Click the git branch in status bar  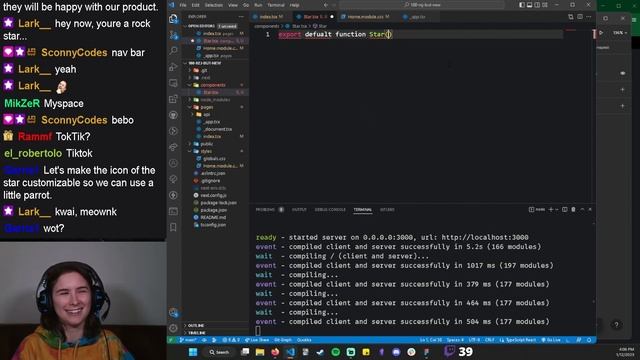pos(188,340)
